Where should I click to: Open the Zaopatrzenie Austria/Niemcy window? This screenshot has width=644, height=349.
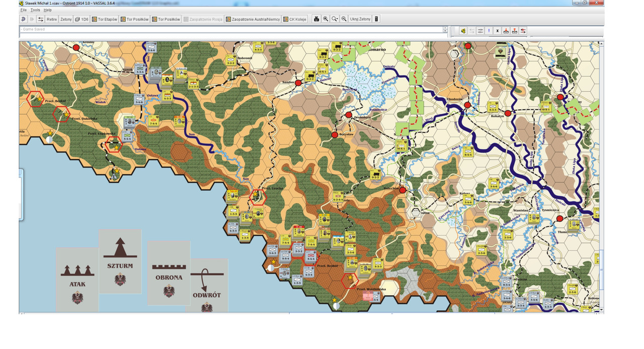(253, 19)
